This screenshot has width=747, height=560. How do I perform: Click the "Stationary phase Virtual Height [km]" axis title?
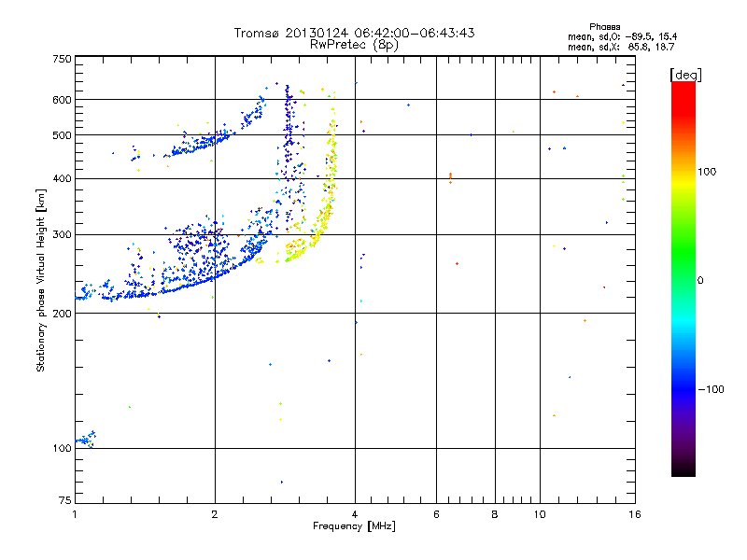[41, 280]
